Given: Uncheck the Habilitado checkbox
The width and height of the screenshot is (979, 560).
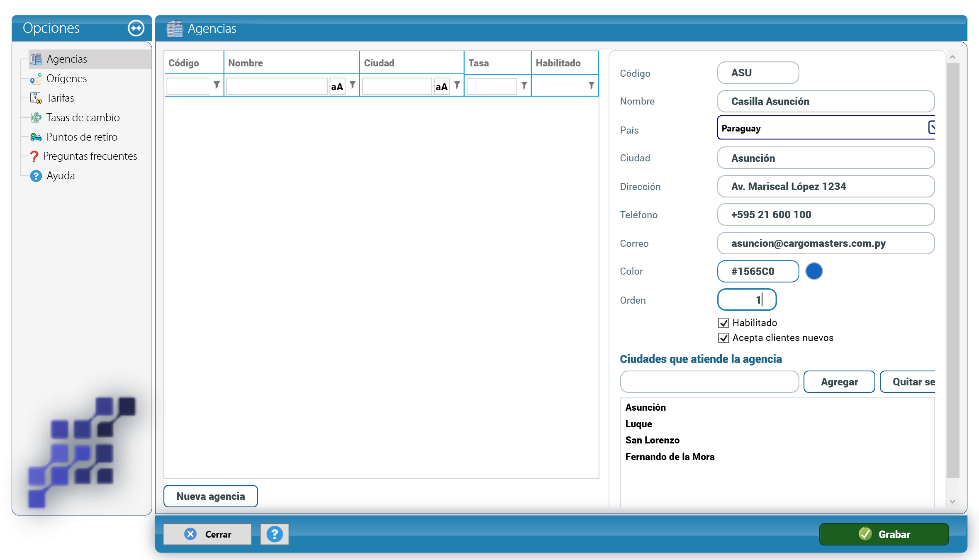Looking at the screenshot, I should (723, 323).
